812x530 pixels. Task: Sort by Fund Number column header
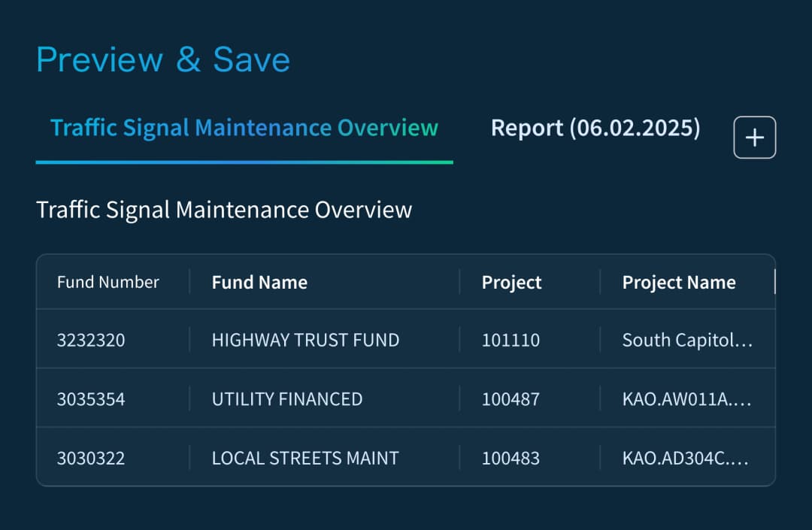108,282
